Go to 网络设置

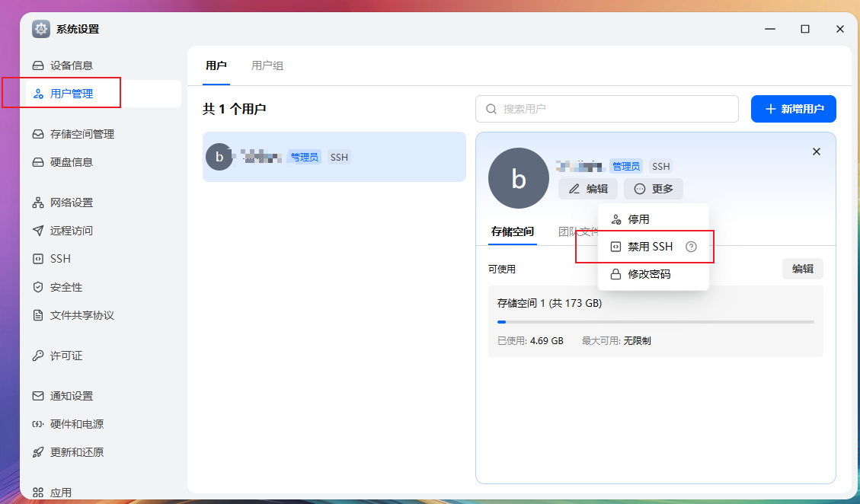pyautogui.click(x=62, y=203)
